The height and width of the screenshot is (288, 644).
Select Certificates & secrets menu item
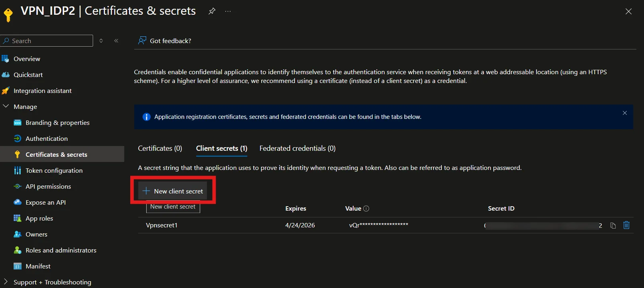pyautogui.click(x=56, y=154)
